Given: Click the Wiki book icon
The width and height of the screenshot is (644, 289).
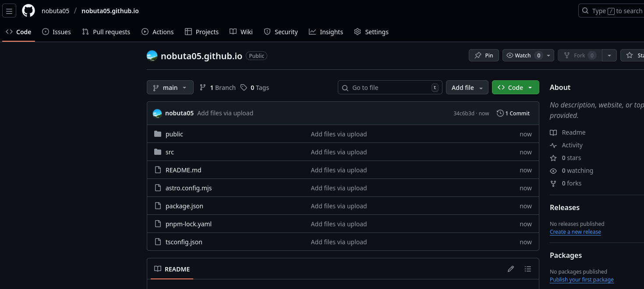Looking at the screenshot, I should point(232,32).
